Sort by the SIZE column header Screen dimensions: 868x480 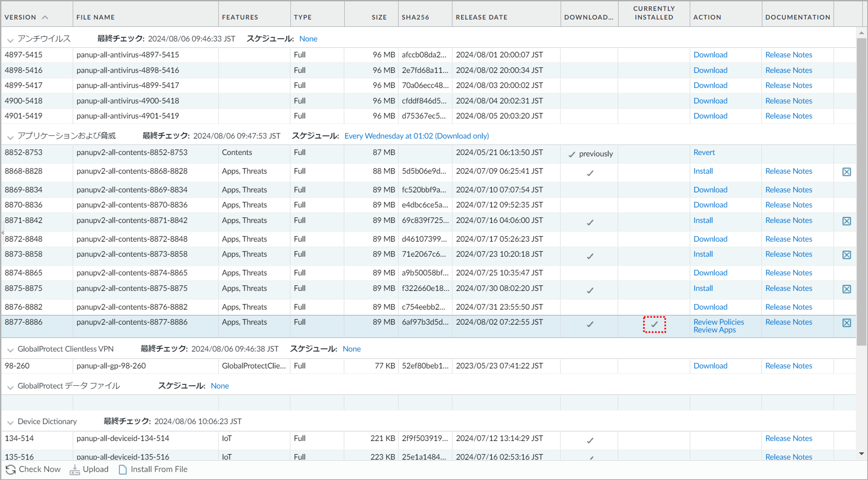pos(379,17)
